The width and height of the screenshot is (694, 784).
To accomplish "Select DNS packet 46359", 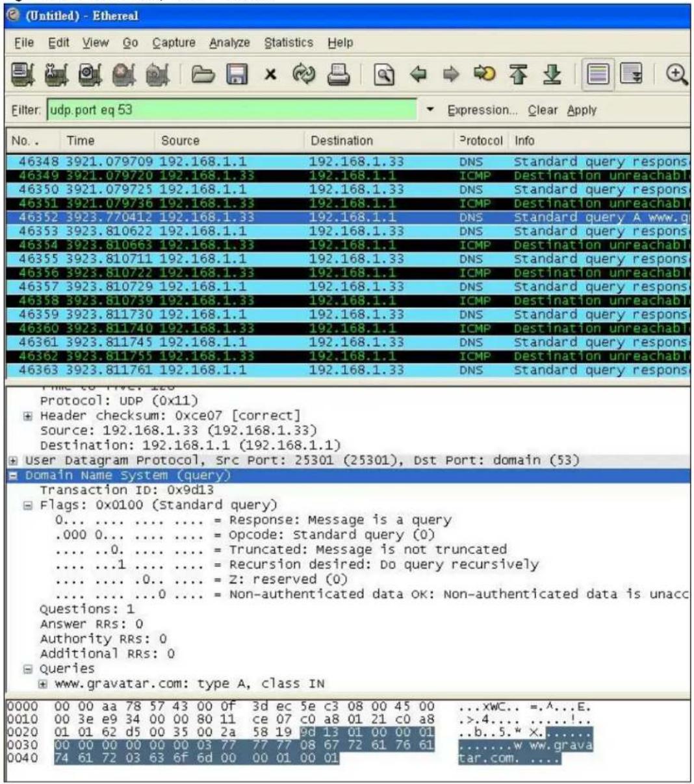I will tap(348, 314).
